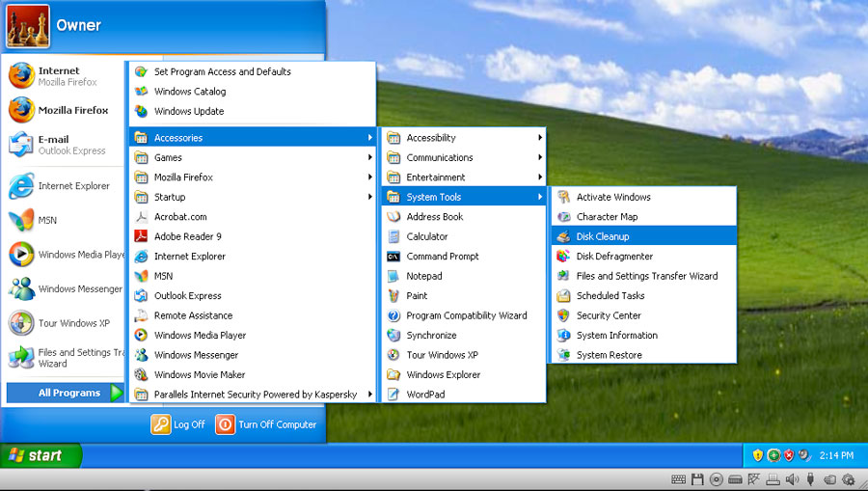868x491 pixels.
Task: Click the Log Off button
Action: pos(177,424)
